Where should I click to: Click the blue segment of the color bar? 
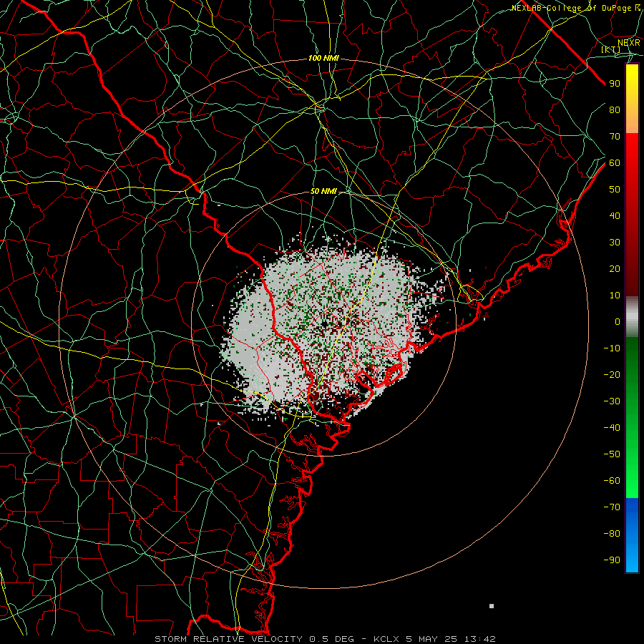tap(632, 535)
